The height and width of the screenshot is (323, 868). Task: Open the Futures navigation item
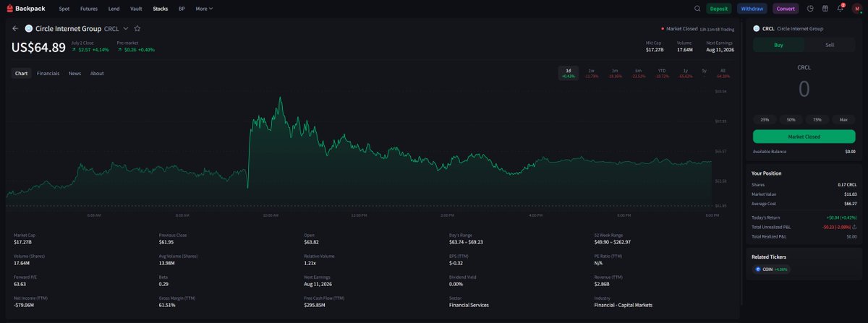89,9
